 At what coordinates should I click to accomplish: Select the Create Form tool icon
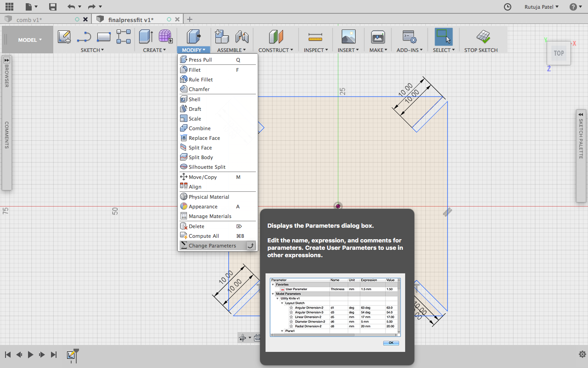coord(165,37)
